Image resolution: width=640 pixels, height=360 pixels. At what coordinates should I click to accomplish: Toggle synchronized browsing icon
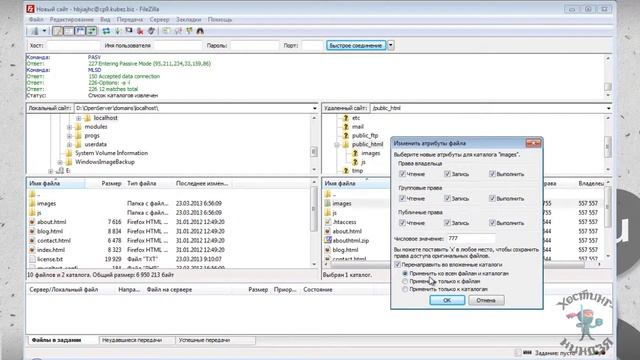point(189,31)
